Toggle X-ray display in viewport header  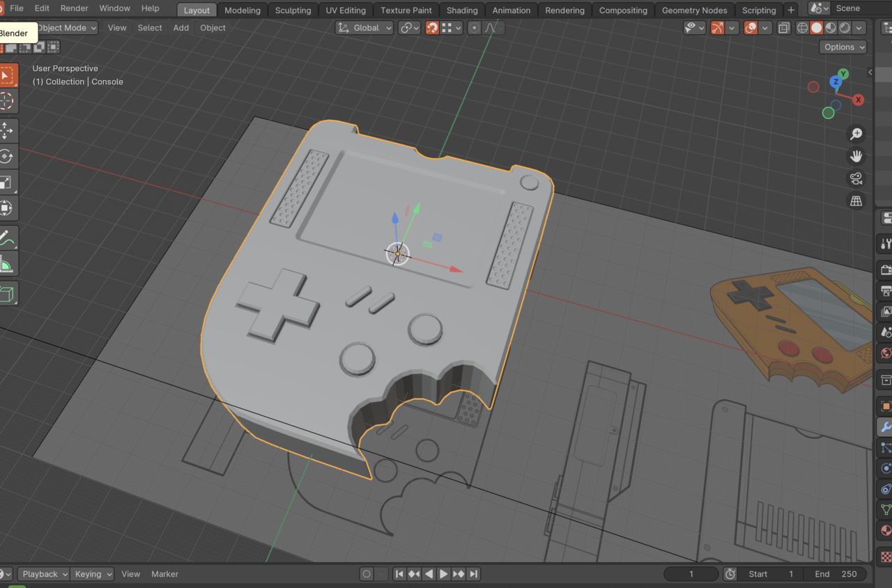coord(784,28)
